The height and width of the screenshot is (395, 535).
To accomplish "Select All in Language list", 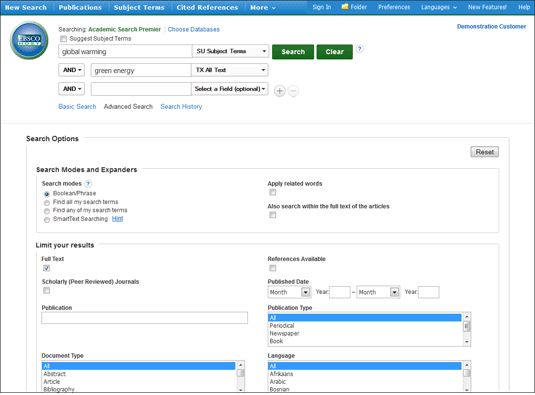I will tap(365, 366).
